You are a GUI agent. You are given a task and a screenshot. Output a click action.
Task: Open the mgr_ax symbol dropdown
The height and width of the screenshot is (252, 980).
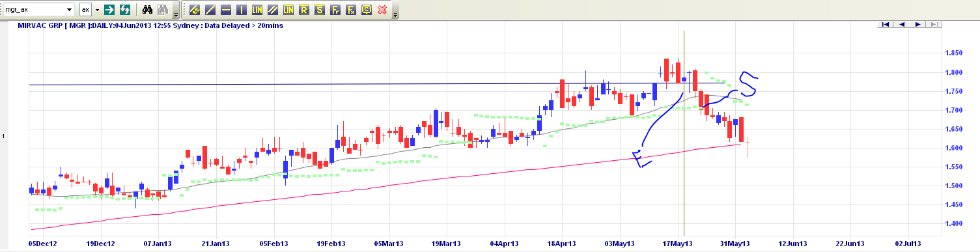69,10
